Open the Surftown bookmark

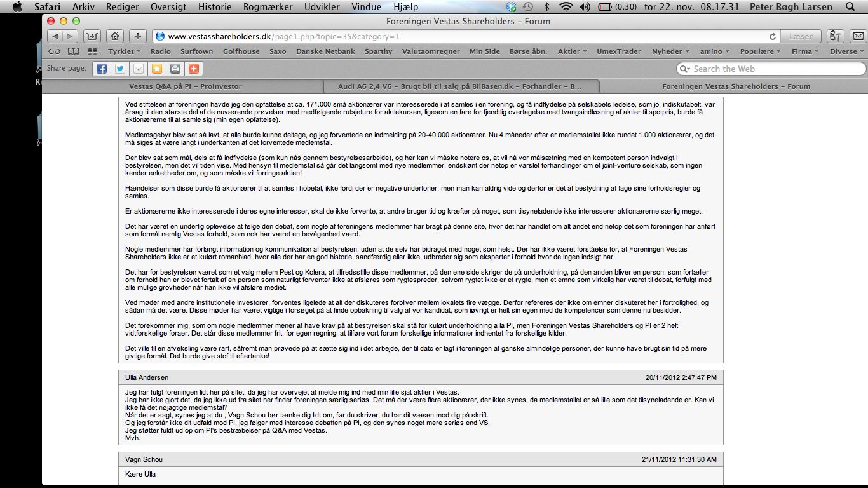(x=197, y=51)
